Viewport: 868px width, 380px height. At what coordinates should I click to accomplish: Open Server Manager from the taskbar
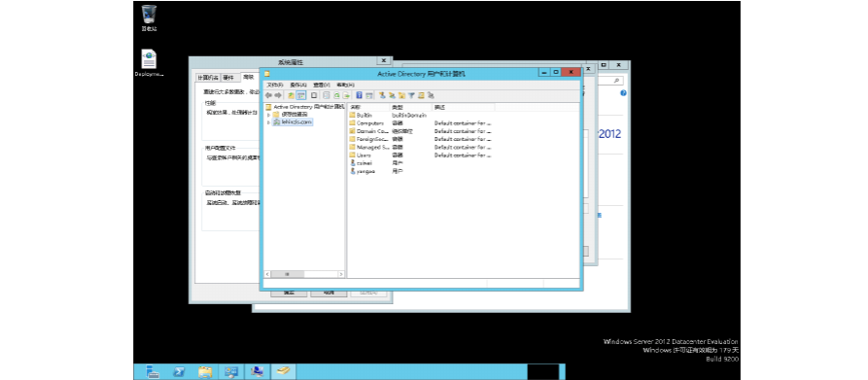click(152, 371)
